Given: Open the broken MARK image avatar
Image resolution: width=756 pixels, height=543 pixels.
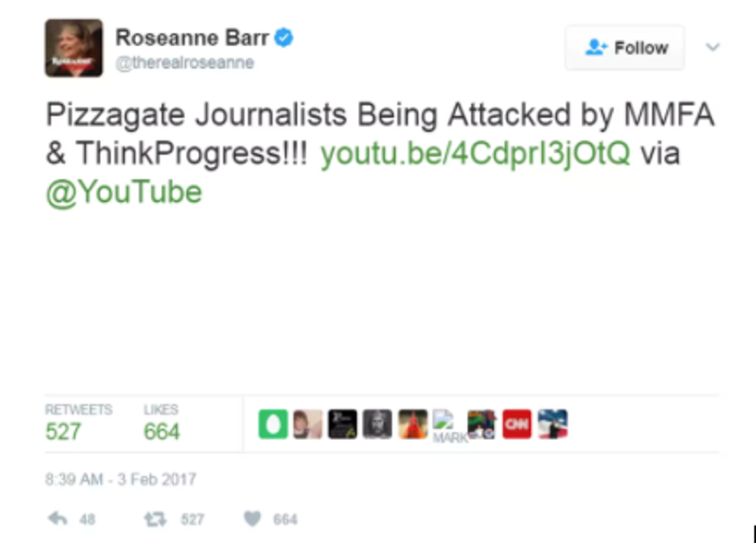Looking at the screenshot, I should tap(449, 427).
